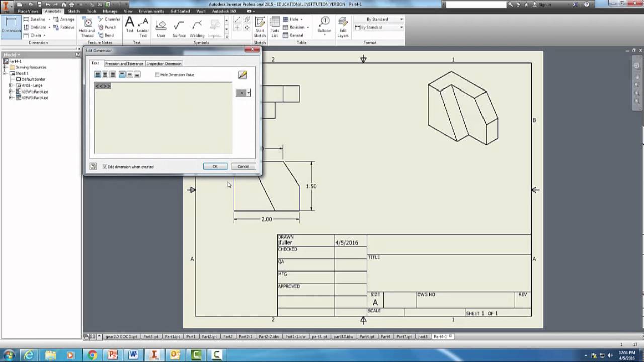Click the Retrieve dimensions tool
The width and height of the screenshot is (644, 362).
[63, 27]
